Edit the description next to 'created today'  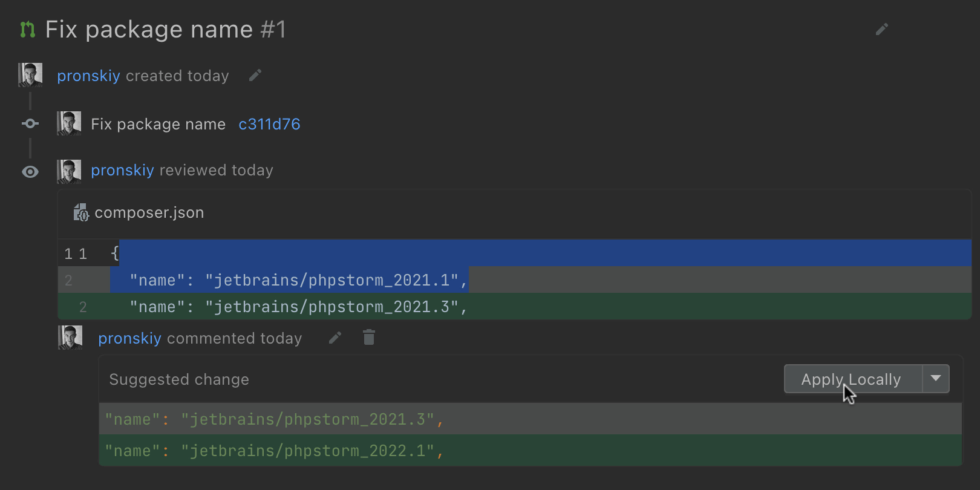(x=255, y=76)
